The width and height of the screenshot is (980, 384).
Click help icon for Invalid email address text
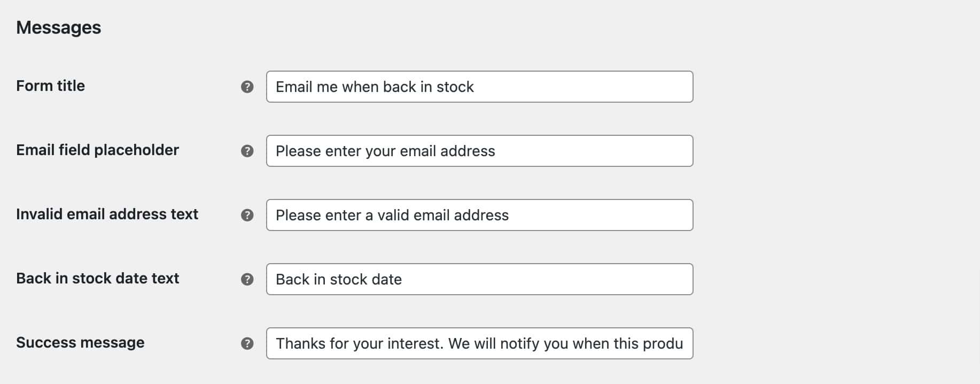pyautogui.click(x=247, y=215)
